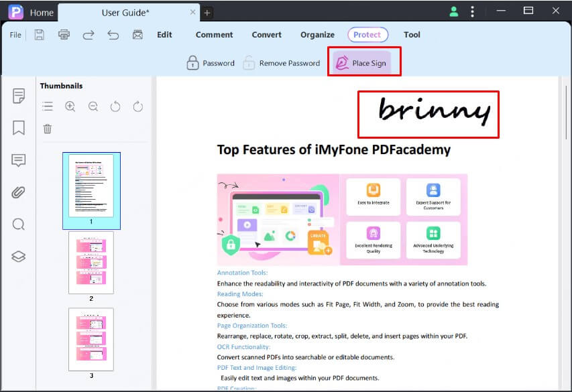
Task: Open the page thumbnails sidebar panel icon
Action: click(19, 96)
